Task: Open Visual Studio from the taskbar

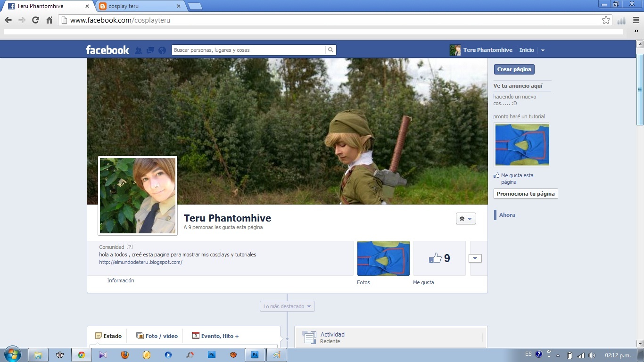Action: pos(103,355)
